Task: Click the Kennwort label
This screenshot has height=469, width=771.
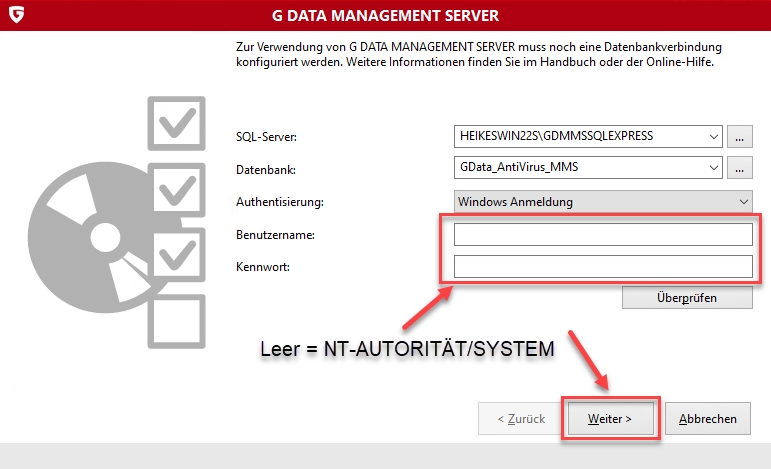Action: pyautogui.click(x=263, y=266)
